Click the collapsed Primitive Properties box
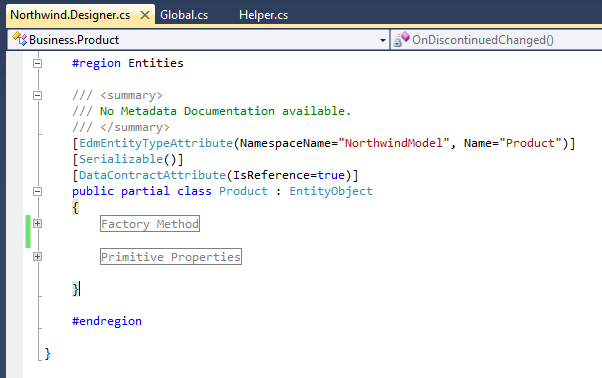 [171, 257]
